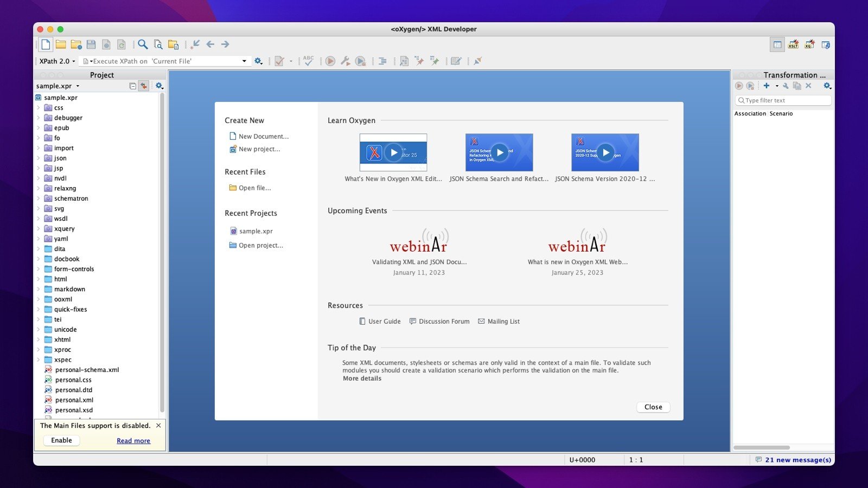This screenshot has height=488, width=868.
Task: Collapse all in the Project panel
Action: tap(132, 86)
